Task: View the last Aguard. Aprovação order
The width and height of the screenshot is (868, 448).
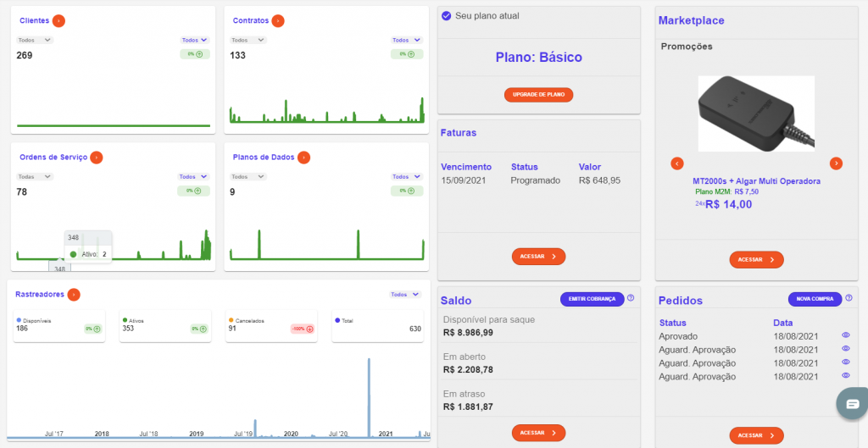Action: [x=846, y=375]
